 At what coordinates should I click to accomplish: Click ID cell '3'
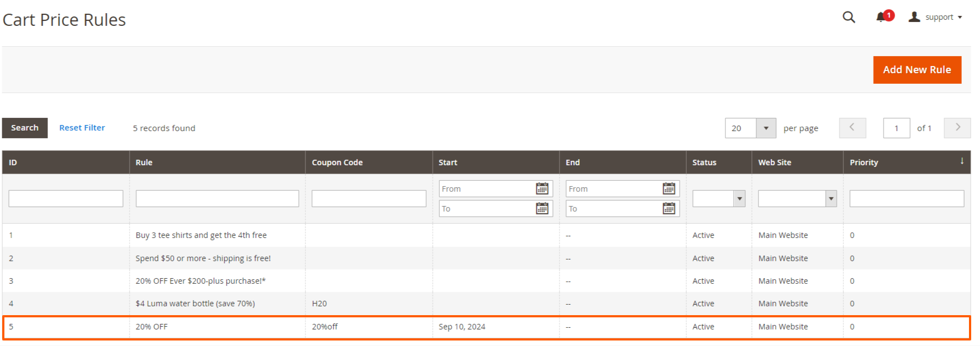[11, 281]
